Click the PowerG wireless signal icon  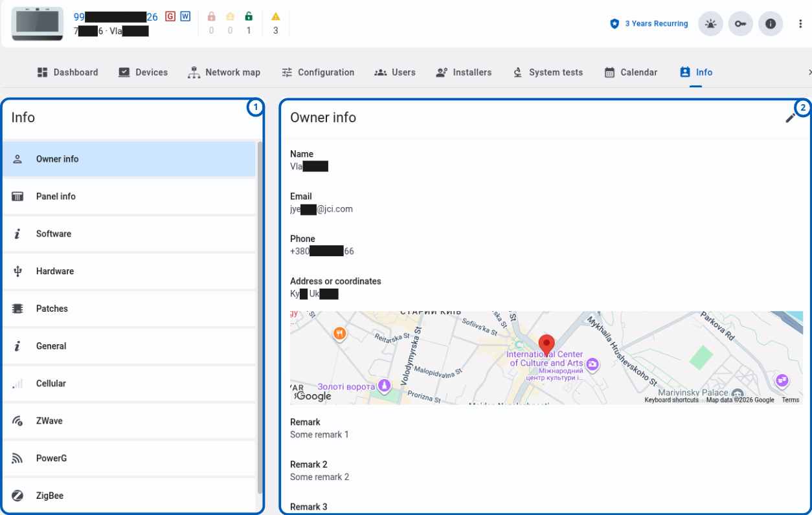click(x=17, y=459)
